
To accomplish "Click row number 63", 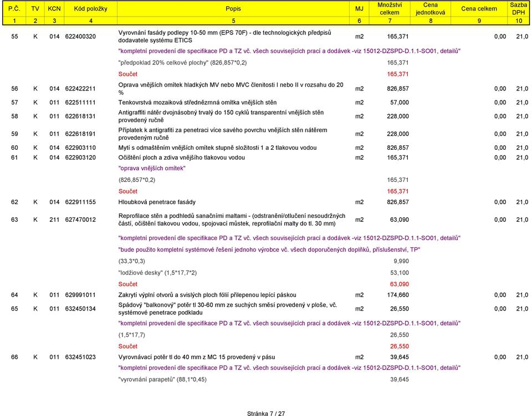I will (14, 220).
